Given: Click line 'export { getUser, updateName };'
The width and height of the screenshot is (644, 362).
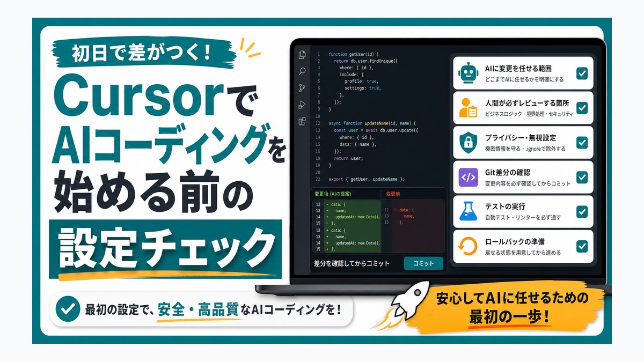Looking at the screenshot, I should point(367,179).
